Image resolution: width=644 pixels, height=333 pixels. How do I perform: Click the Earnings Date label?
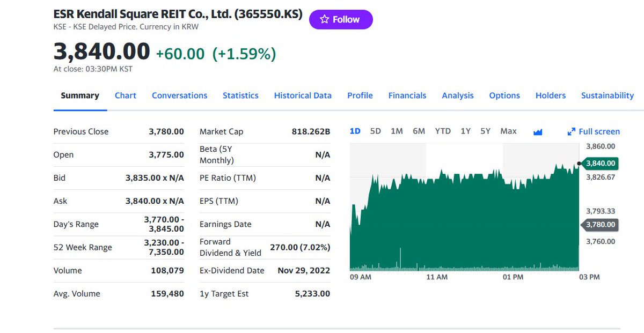(225, 224)
